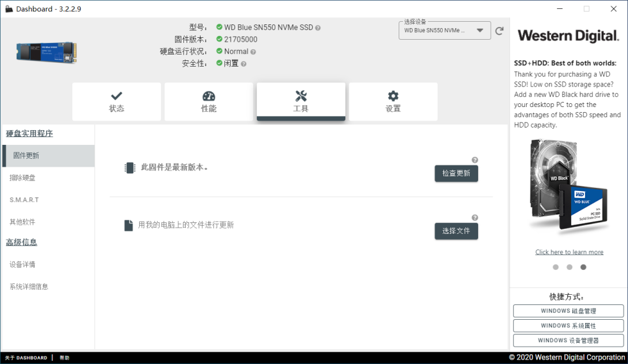The image size is (628, 364).
Task: Click the 此固件是最新版本 status text
Action: (174, 167)
